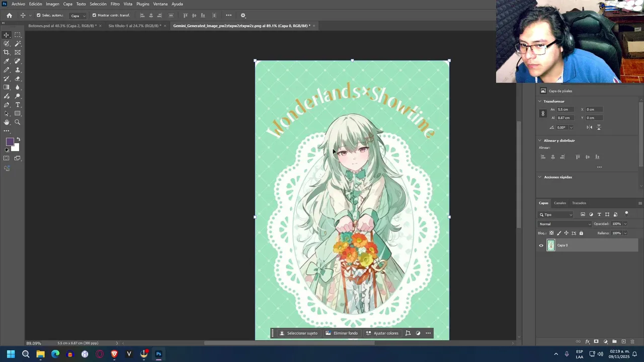Open the Opacidad value dropdown arrow
644x362 pixels.
625,224
